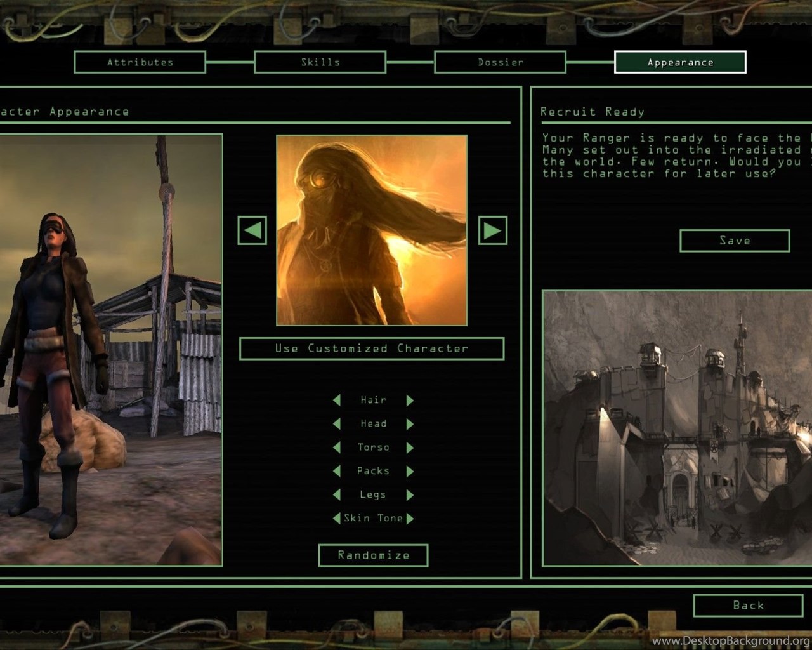Click Use Customized Character button
This screenshot has width=812, height=650.
click(x=372, y=348)
